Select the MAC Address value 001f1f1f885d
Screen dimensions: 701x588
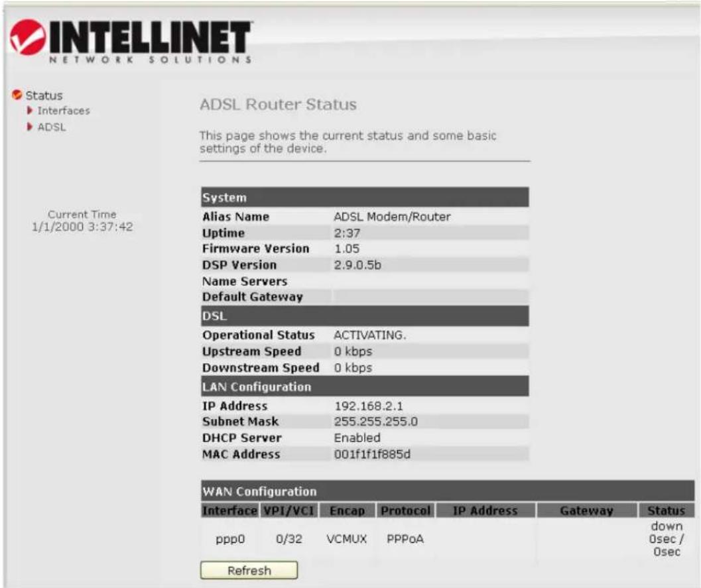click(373, 454)
